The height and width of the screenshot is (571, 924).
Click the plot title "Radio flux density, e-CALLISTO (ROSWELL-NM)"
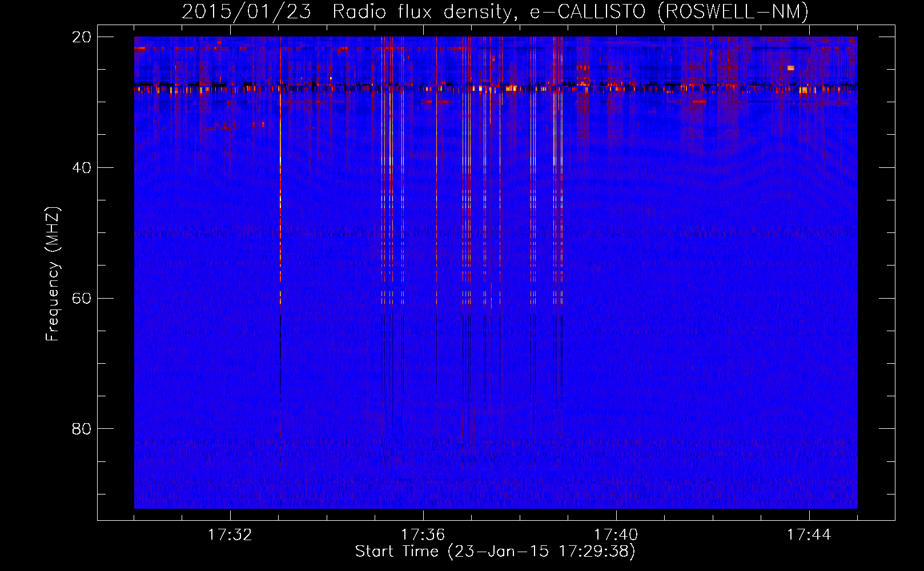click(571, 11)
